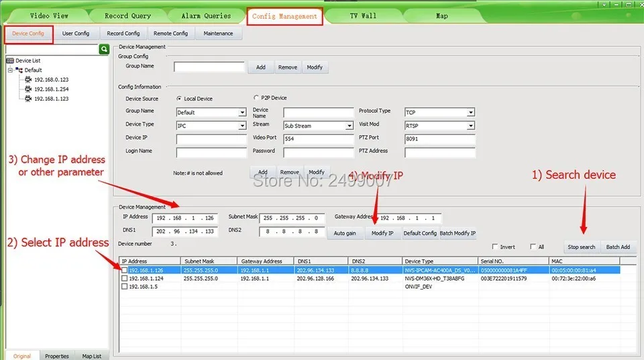The width and height of the screenshot is (644, 360).
Task: Go to the TV Wall tab
Action: tap(363, 15)
